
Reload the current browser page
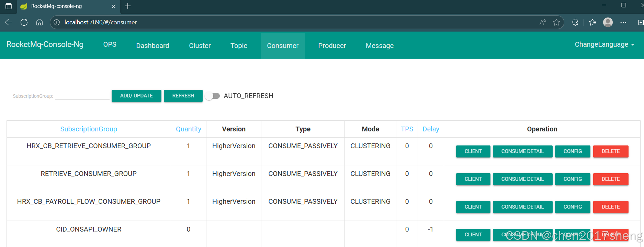tap(24, 22)
